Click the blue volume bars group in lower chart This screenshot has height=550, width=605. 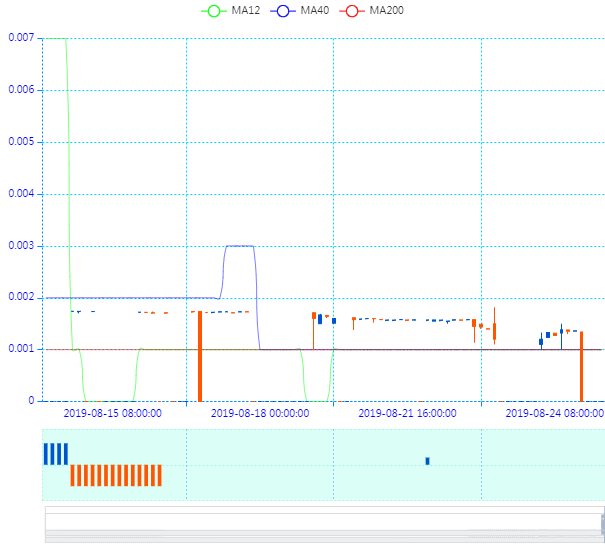56,454
